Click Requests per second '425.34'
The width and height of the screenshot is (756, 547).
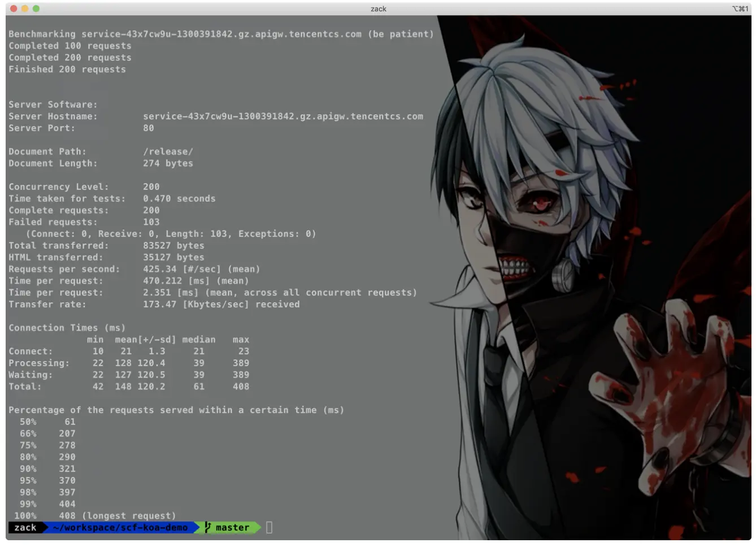160,270
